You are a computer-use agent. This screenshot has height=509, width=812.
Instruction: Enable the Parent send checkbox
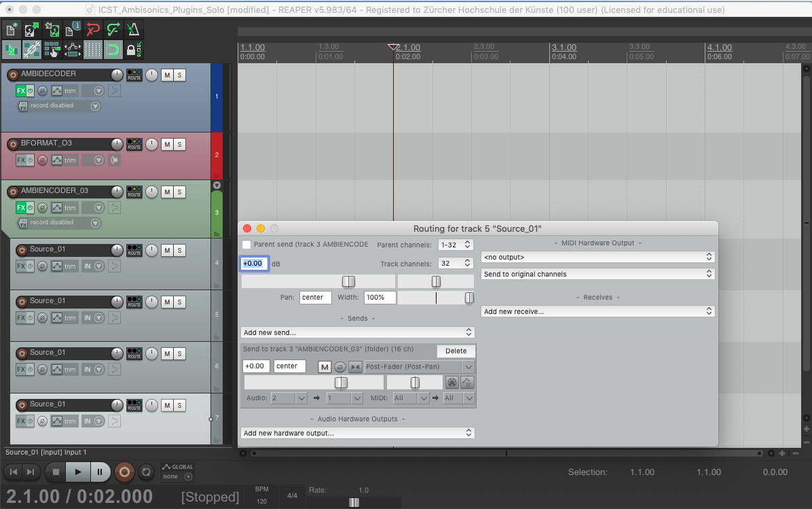pyautogui.click(x=246, y=244)
